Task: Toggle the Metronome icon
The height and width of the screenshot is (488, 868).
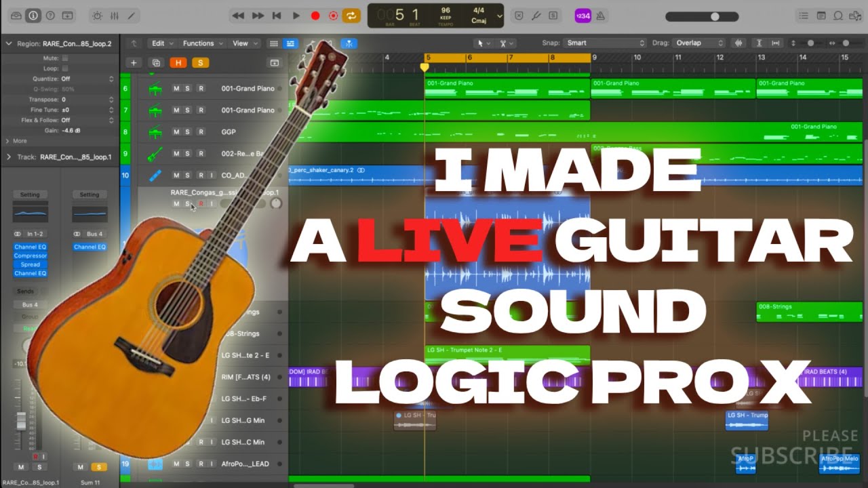Action: point(601,15)
